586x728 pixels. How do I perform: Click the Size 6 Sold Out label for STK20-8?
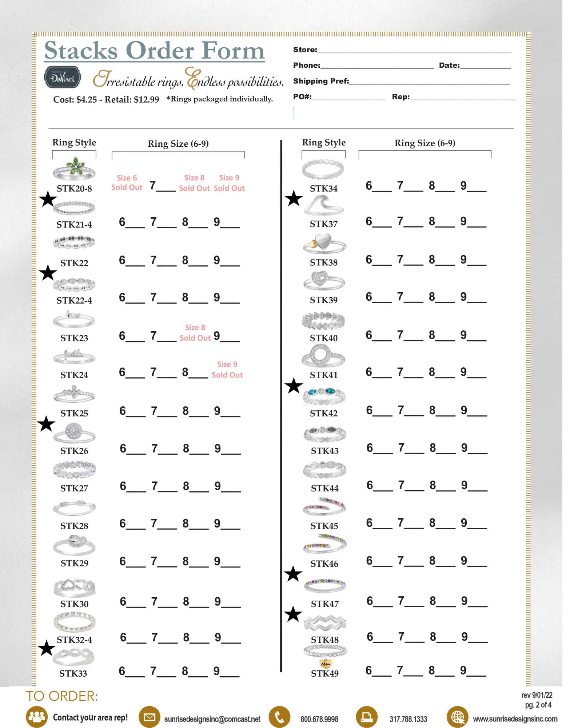(x=127, y=183)
